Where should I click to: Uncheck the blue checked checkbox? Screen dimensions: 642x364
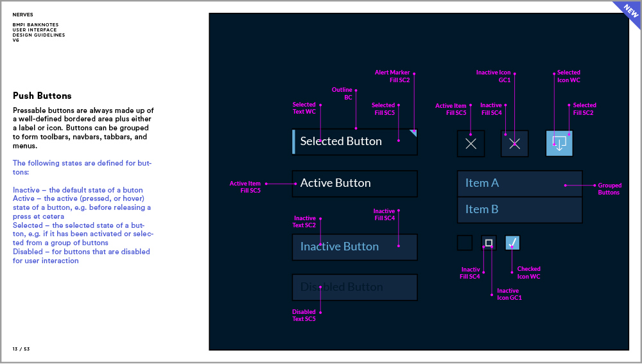pos(512,243)
